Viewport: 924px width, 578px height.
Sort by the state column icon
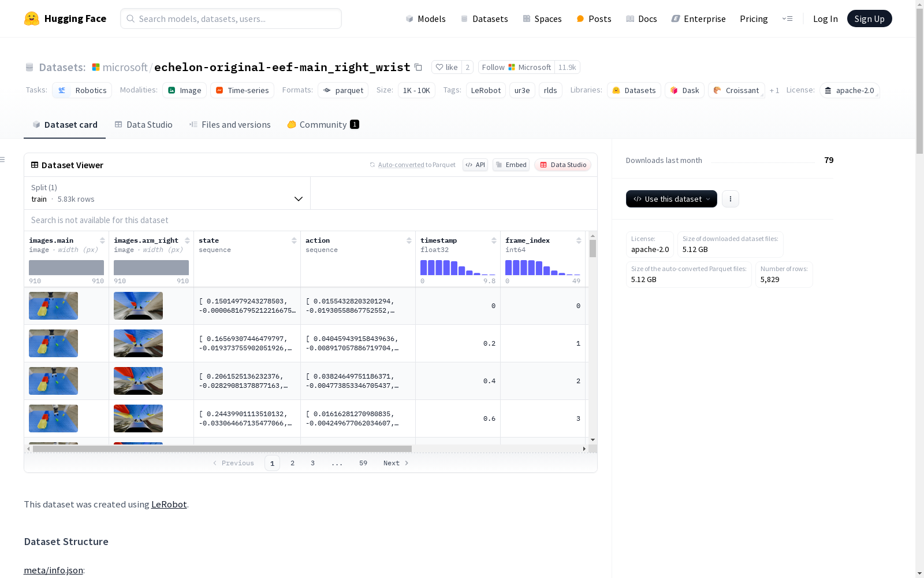[x=294, y=240]
